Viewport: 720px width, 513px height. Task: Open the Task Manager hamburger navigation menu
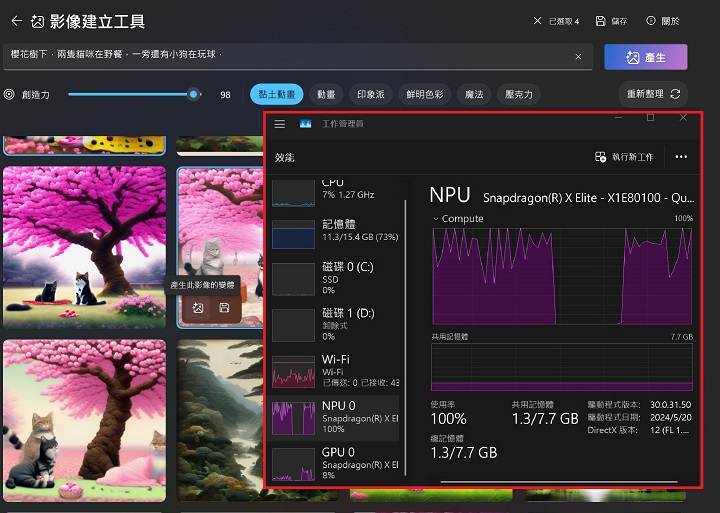coord(280,124)
